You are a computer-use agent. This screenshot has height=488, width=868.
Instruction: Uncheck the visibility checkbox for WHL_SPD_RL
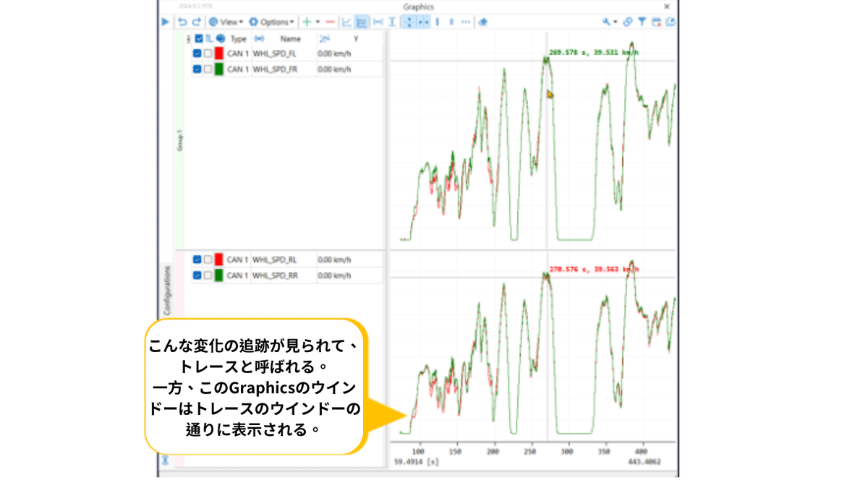click(197, 260)
